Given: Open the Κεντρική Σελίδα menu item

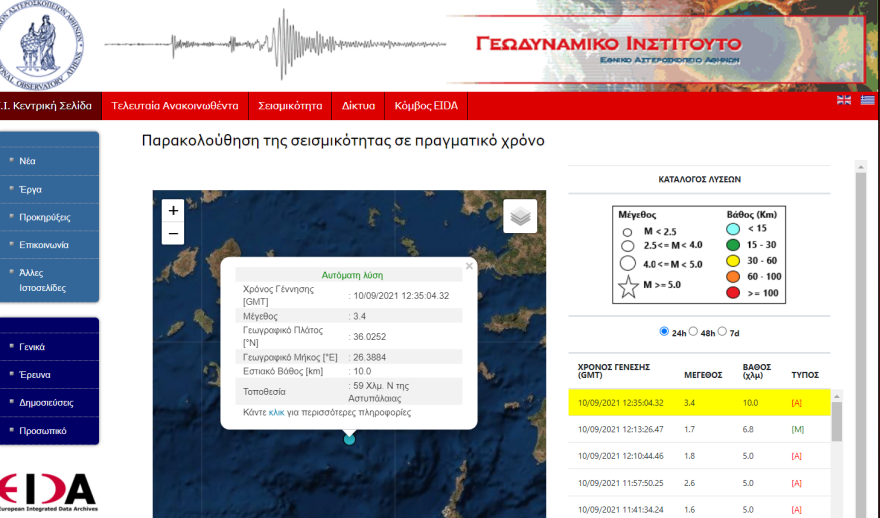Looking at the screenshot, I should (x=49, y=106).
